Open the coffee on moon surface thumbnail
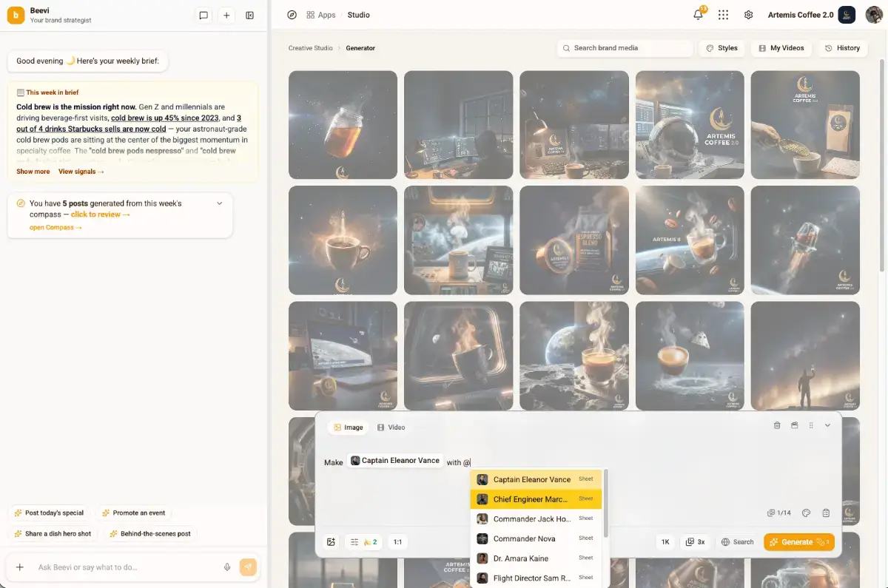888x588 pixels. (574, 356)
